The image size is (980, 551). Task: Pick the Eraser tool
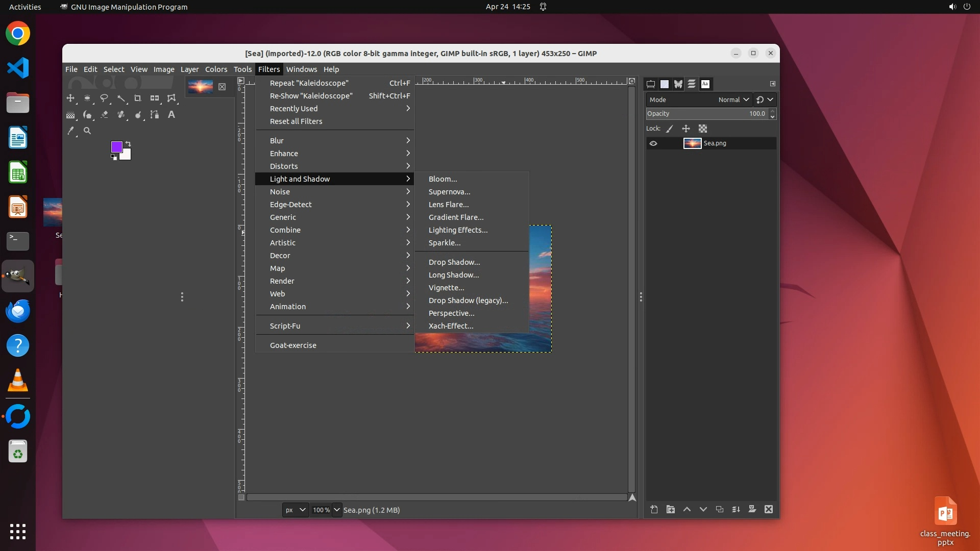point(104,115)
